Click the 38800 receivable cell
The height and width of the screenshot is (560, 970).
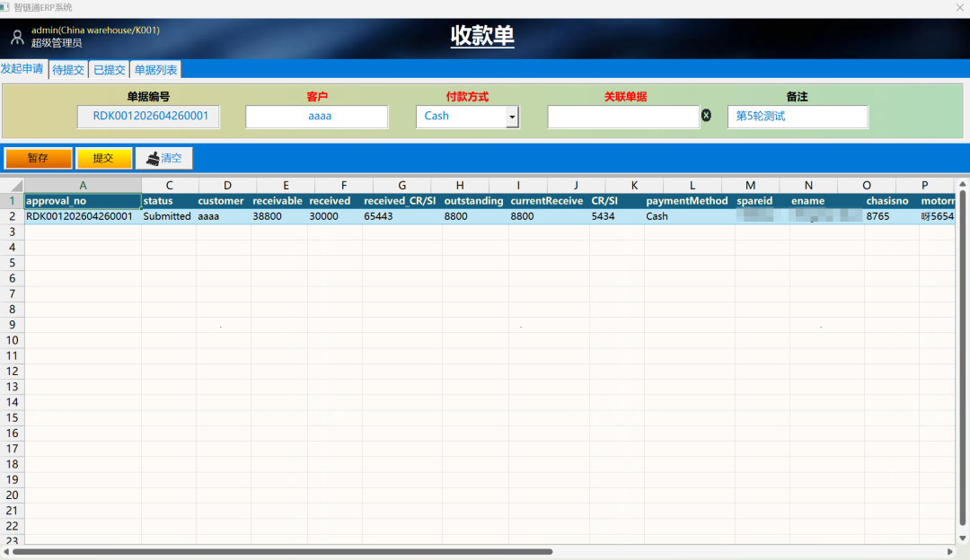(278, 216)
